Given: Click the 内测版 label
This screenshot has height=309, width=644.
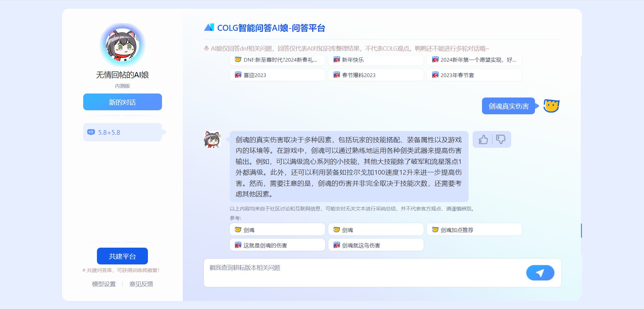Looking at the screenshot, I should [x=122, y=86].
